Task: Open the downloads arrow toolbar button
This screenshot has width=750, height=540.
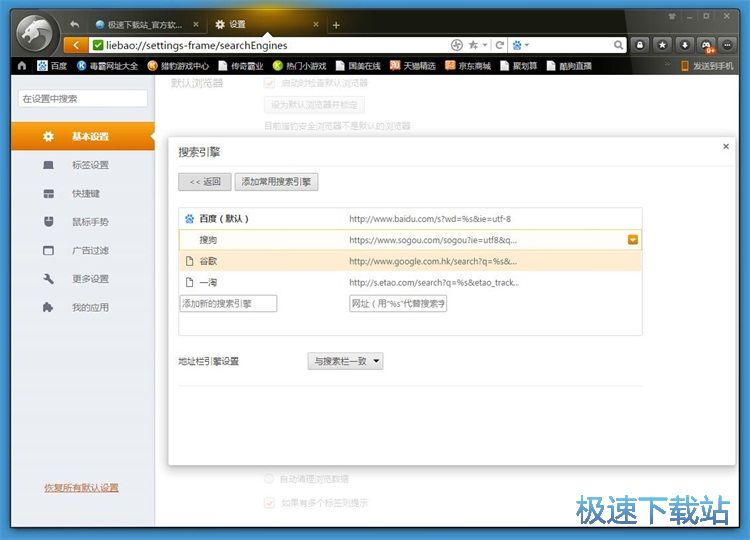Action: [x=685, y=45]
